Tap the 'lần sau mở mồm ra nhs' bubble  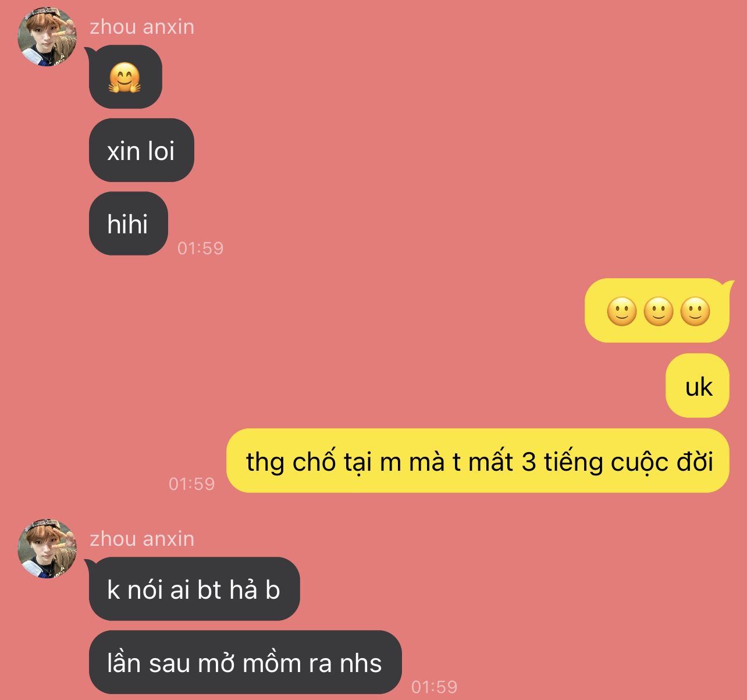[245, 662]
